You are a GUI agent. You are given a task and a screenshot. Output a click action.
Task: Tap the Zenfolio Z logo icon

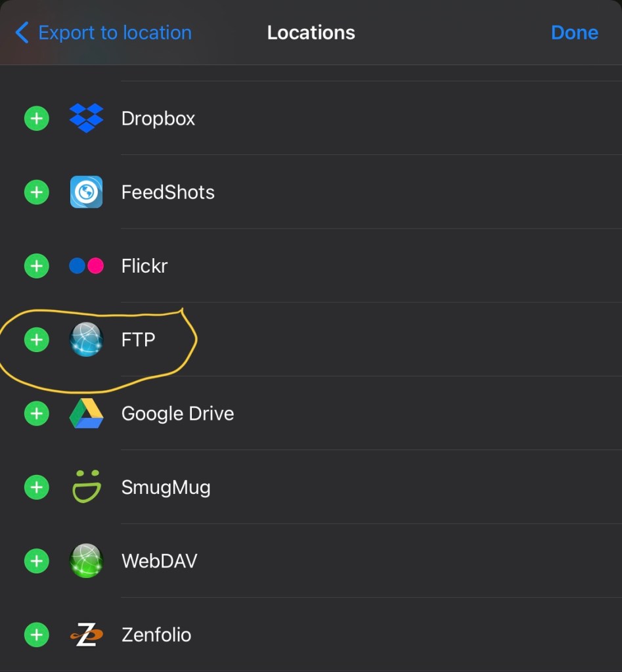point(86,635)
